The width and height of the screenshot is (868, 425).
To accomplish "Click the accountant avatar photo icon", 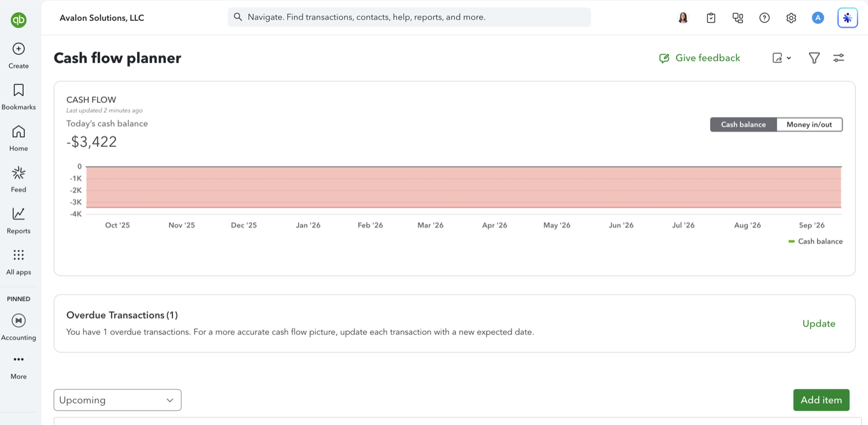I will coord(683,18).
